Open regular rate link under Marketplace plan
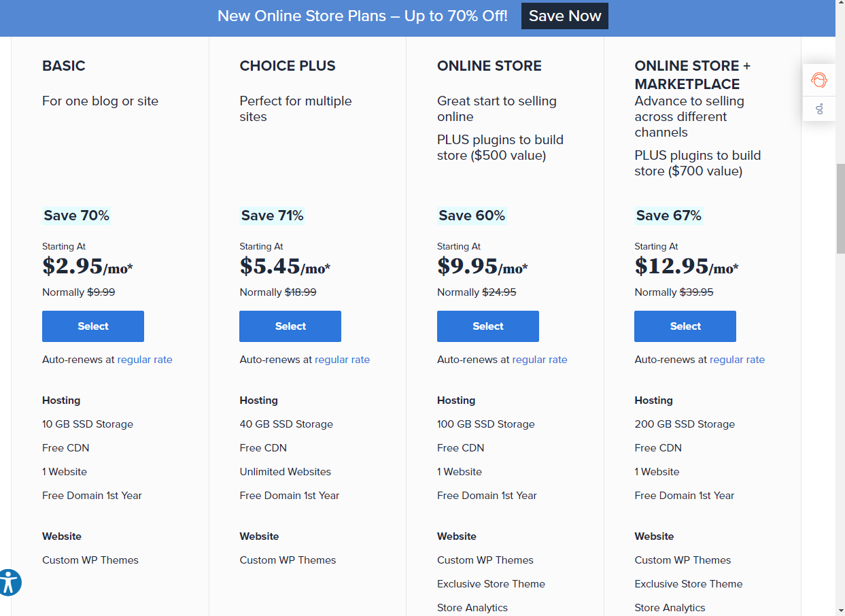The width and height of the screenshot is (845, 616). [x=737, y=360]
